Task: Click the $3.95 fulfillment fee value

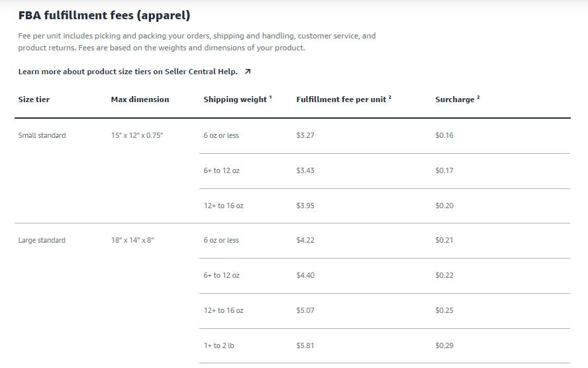Action: (x=305, y=206)
